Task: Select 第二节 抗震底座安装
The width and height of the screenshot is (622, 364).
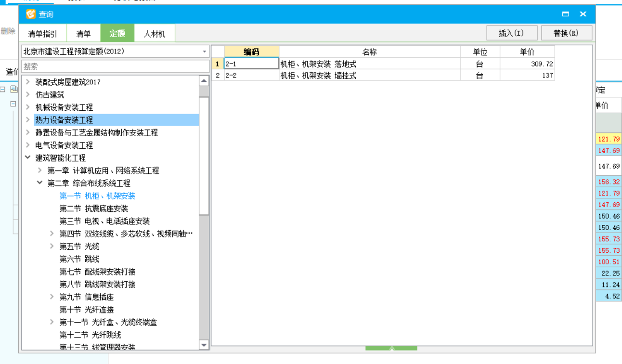Action: pyautogui.click(x=93, y=208)
